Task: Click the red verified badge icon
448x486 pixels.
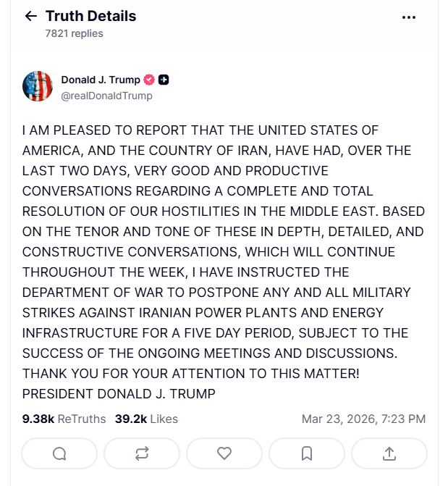Action: 150,80
